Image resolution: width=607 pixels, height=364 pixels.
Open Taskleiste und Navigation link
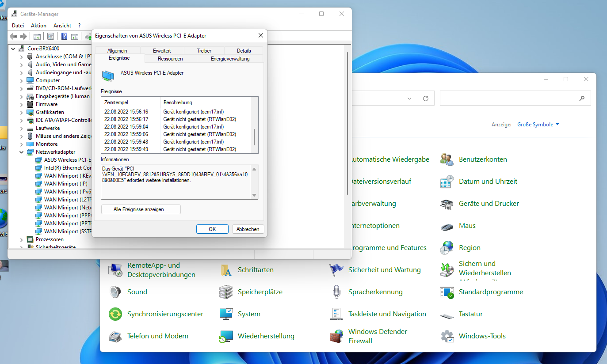(x=387, y=314)
